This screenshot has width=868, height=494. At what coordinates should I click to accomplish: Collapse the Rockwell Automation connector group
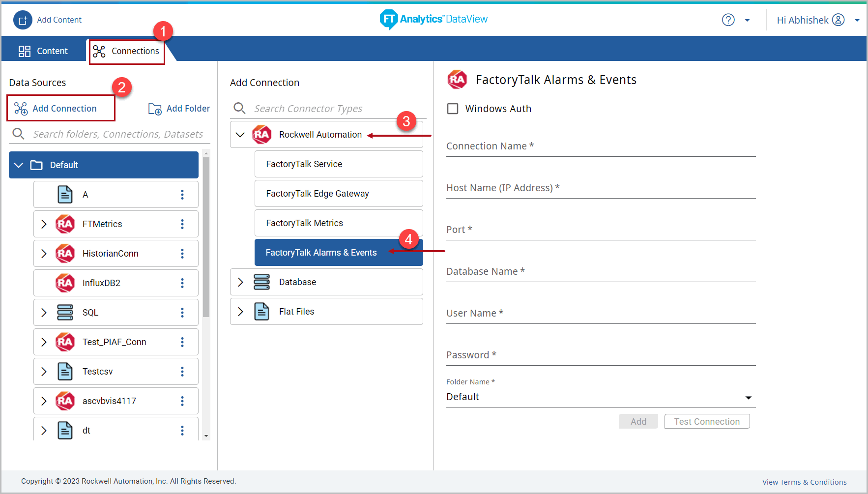240,135
